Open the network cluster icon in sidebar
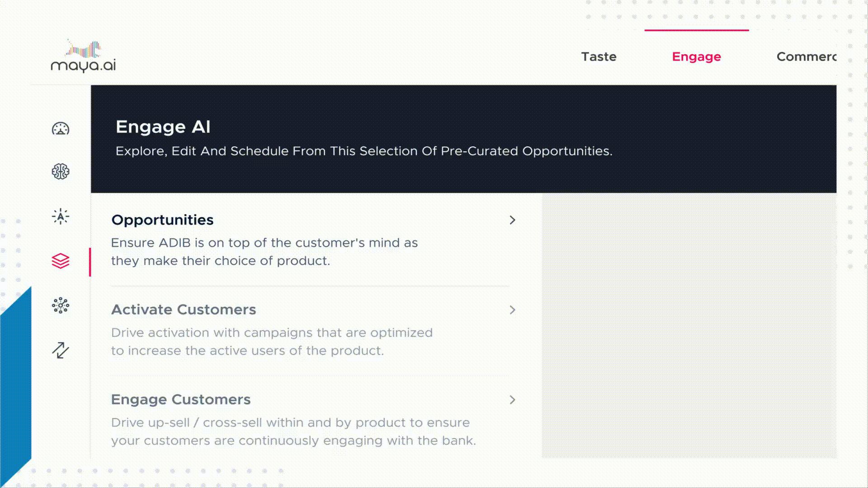 click(60, 305)
